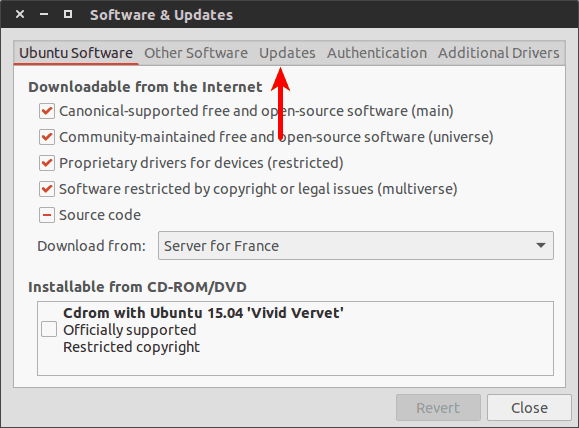Enable the Cdrom Ubuntu 15.04 checkbox

tap(49, 329)
